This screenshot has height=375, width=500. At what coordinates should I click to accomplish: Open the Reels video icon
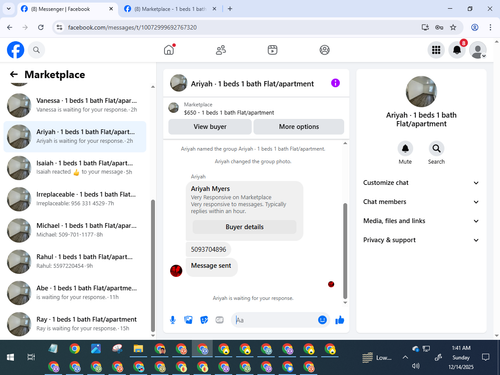273,50
